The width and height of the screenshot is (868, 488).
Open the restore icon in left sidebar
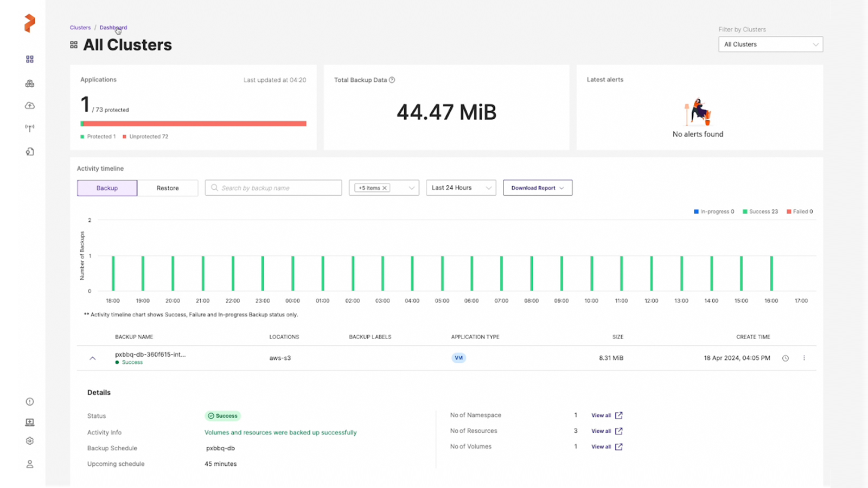tap(30, 152)
